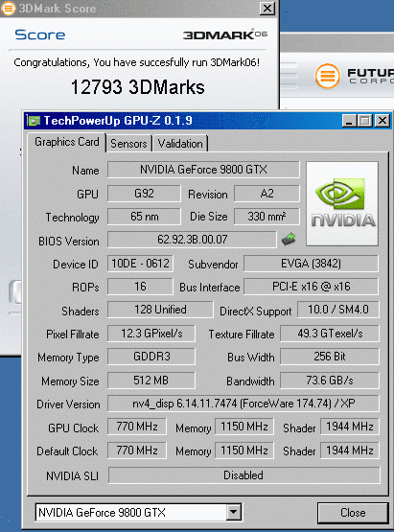This screenshot has width=394, height=532.
Task: Click the Default Clock field 770 MHz
Action: [137, 451]
